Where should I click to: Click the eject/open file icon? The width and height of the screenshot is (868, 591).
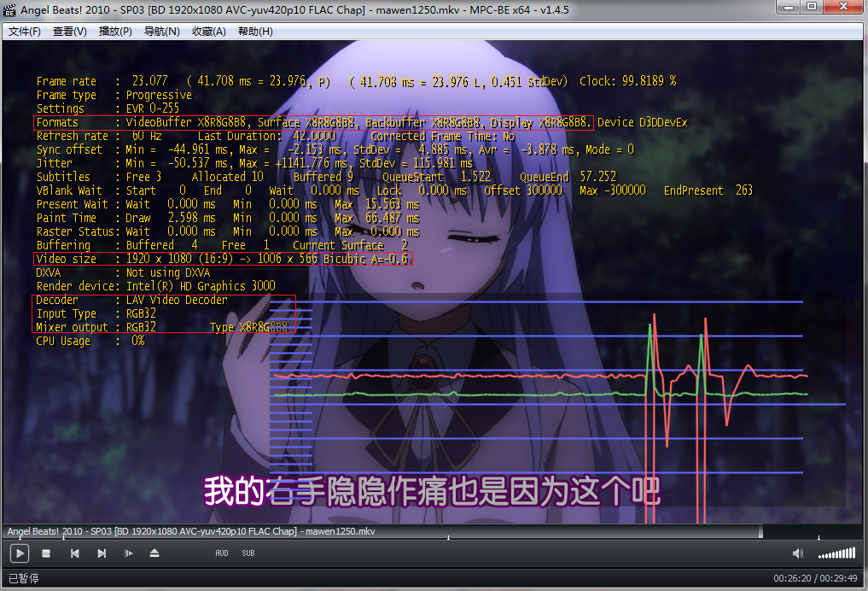coord(154,553)
